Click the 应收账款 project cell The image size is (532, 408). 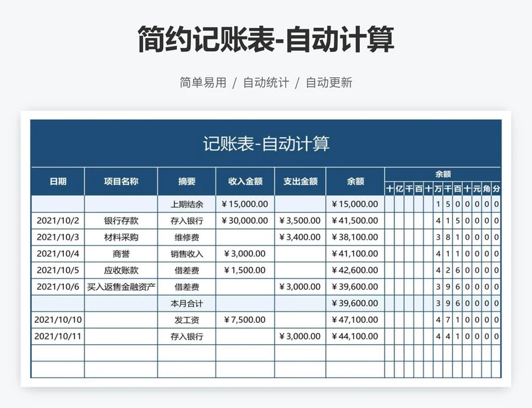coord(121,270)
